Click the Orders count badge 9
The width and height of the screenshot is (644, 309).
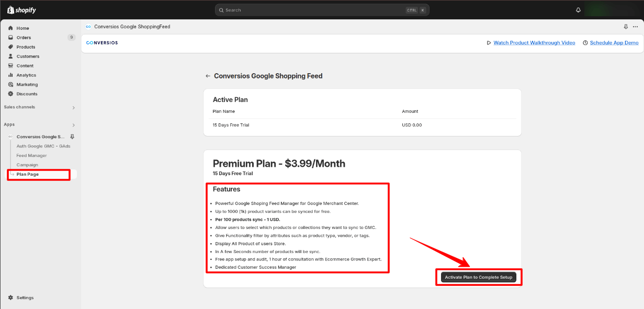(71, 38)
